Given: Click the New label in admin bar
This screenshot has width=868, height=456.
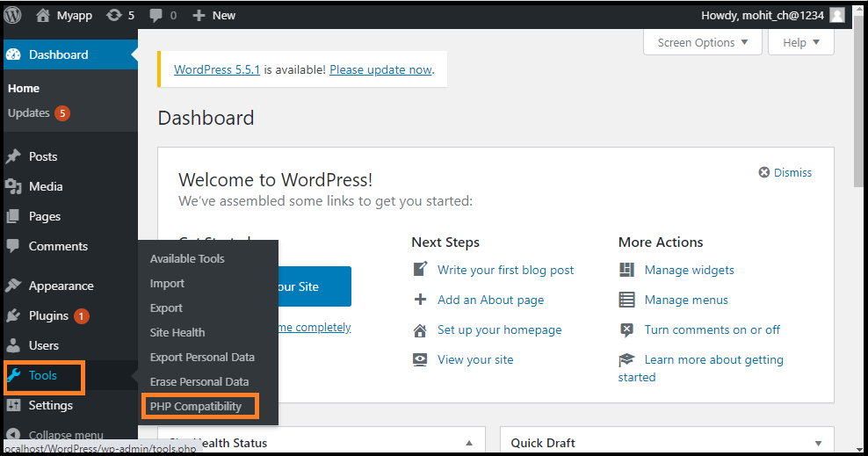Looking at the screenshot, I should (x=224, y=16).
